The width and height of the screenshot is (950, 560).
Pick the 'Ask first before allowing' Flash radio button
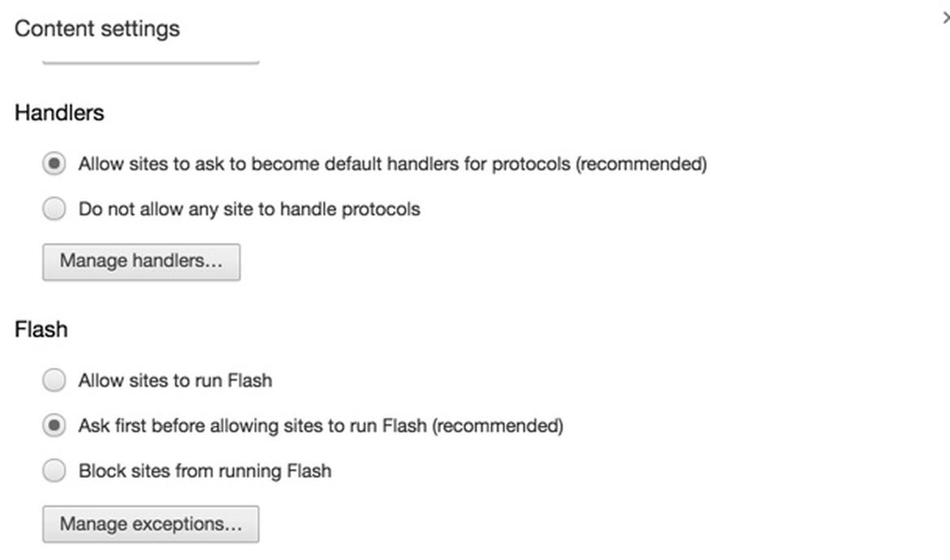tap(54, 425)
